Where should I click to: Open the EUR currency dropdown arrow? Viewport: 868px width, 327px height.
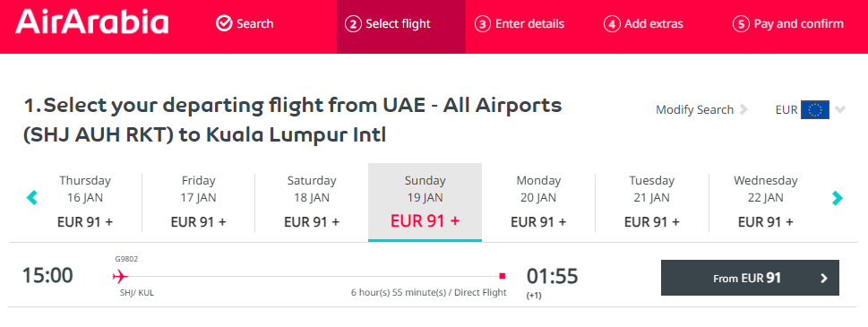(840, 109)
